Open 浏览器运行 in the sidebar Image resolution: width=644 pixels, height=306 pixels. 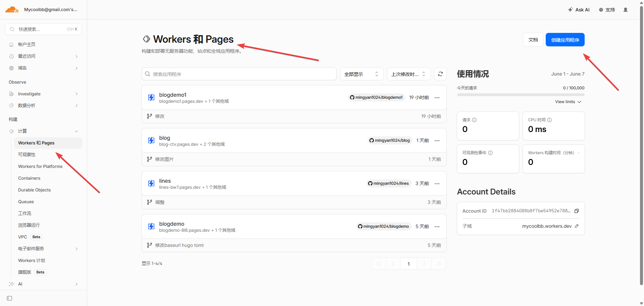pyautogui.click(x=29, y=225)
